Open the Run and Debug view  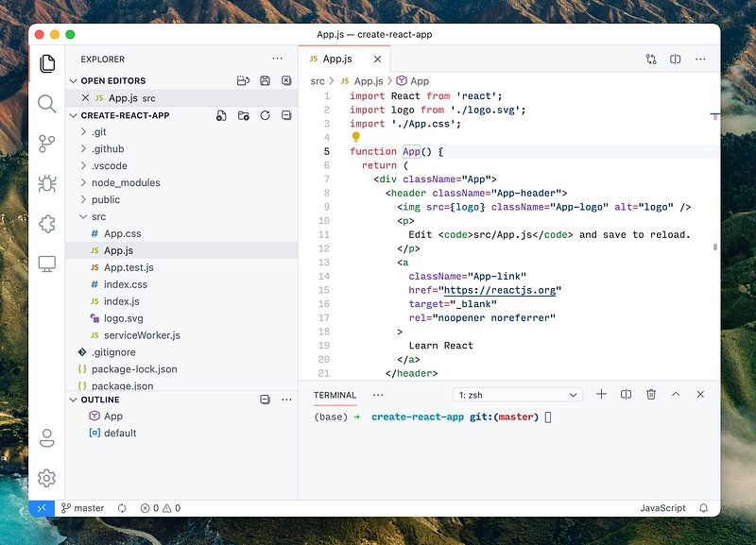pos(46,183)
